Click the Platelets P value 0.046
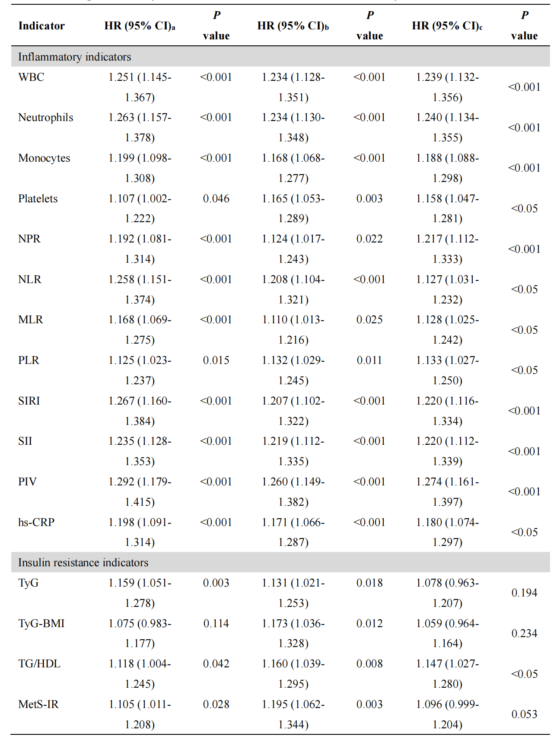The height and width of the screenshot is (740, 560). point(216,199)
